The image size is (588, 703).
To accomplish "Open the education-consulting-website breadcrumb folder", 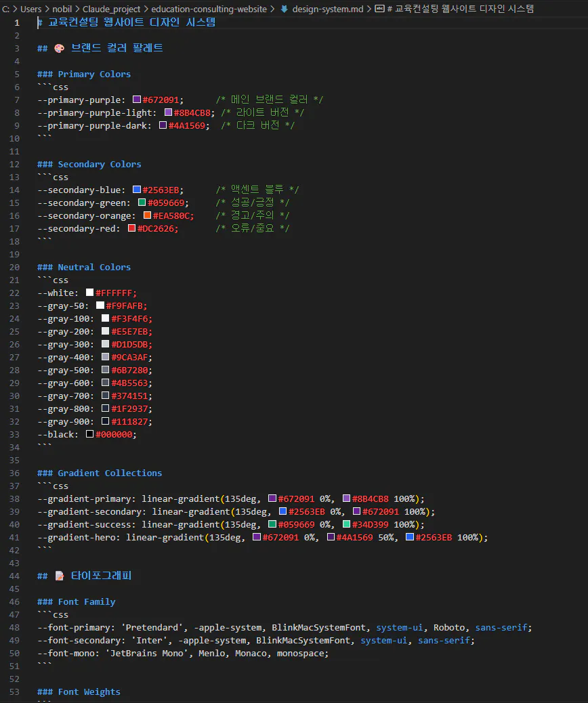I will pos(209,9).
